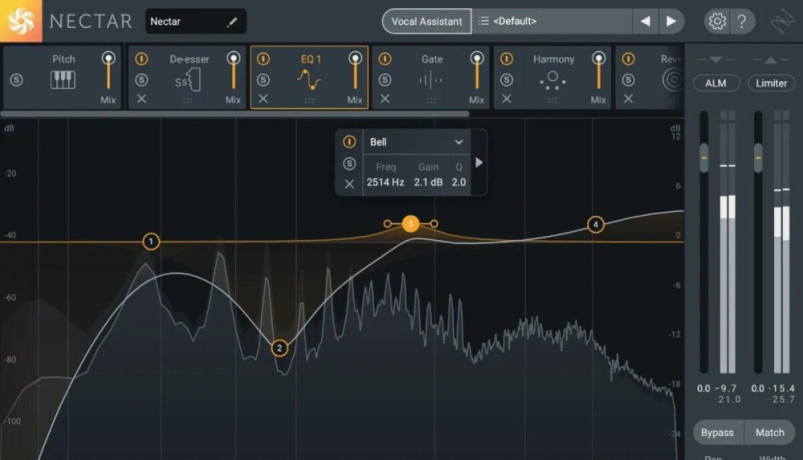Image resolution: width=803 pixels, height=460 pixels.
Task: Click the 2.1 dB gain value
Action: click(x=428, y=182)
